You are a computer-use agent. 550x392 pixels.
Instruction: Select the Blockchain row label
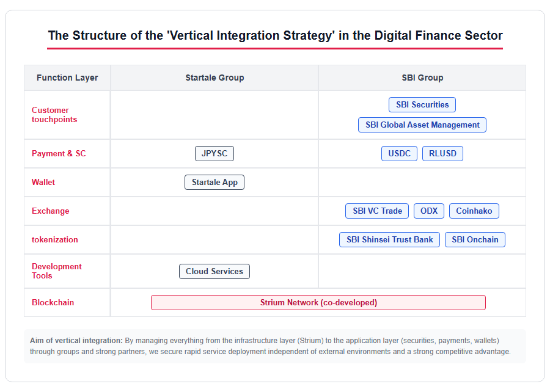click(53, 303)
